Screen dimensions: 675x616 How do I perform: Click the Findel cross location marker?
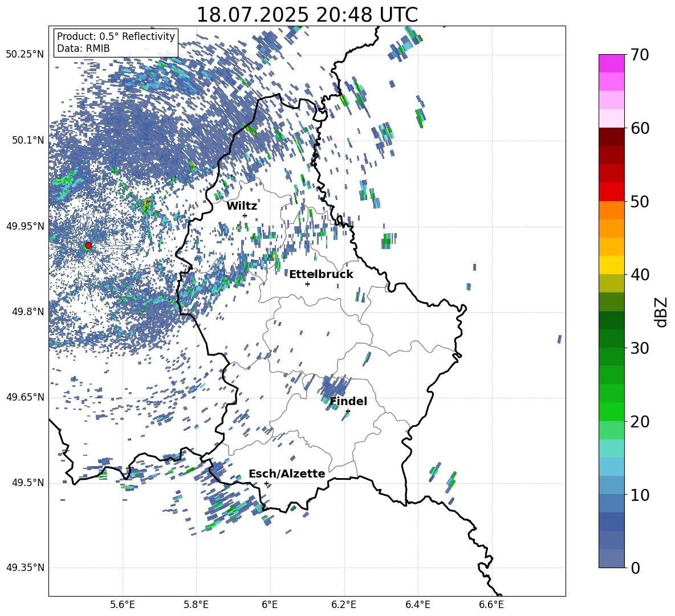pos(348,411)
